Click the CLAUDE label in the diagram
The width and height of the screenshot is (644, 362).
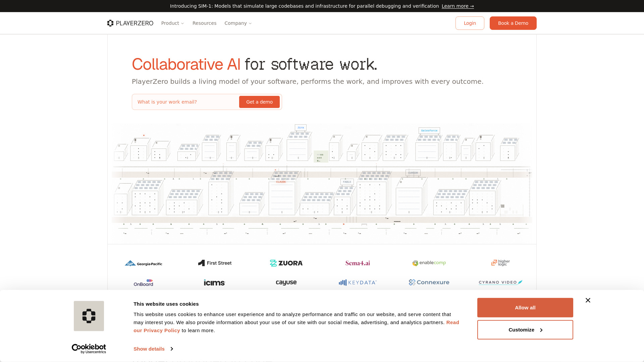pyautogui.click(x=281, y=182)
